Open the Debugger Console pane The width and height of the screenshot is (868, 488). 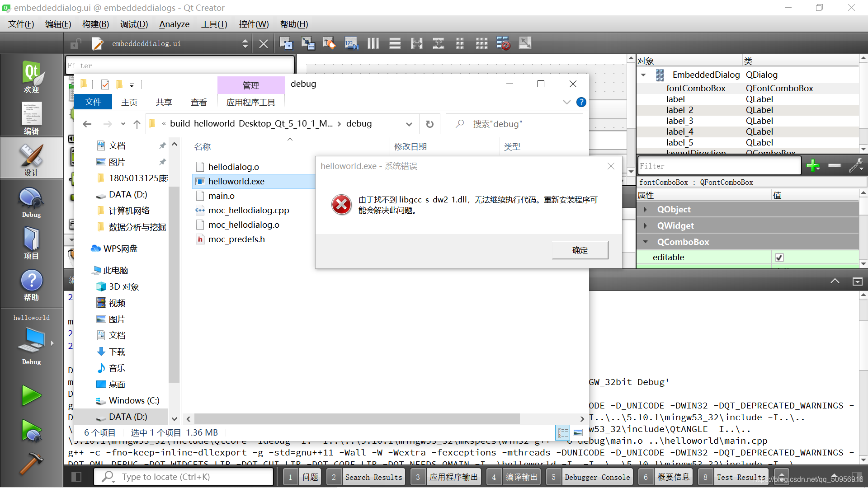click(x=589, y=477)
